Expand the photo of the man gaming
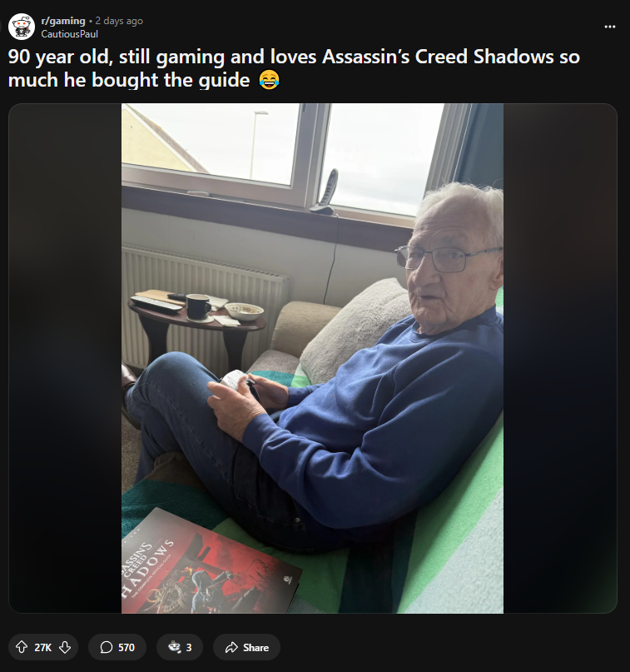 point(312,358)
